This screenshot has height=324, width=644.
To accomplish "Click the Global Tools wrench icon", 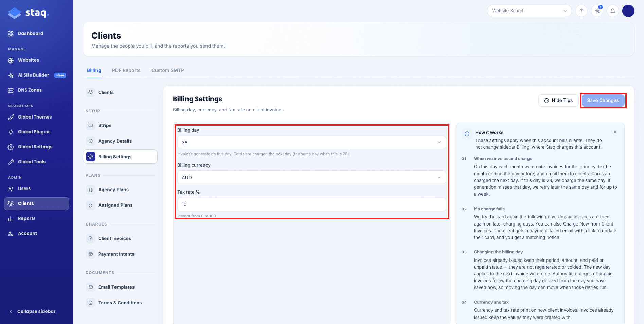I will pyautogui.click(x=11, y=162).
